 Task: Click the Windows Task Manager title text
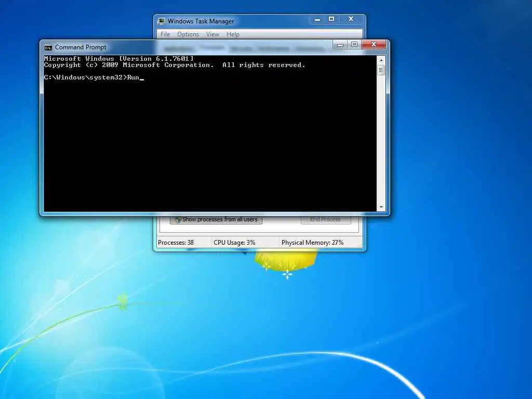[201, 21]
